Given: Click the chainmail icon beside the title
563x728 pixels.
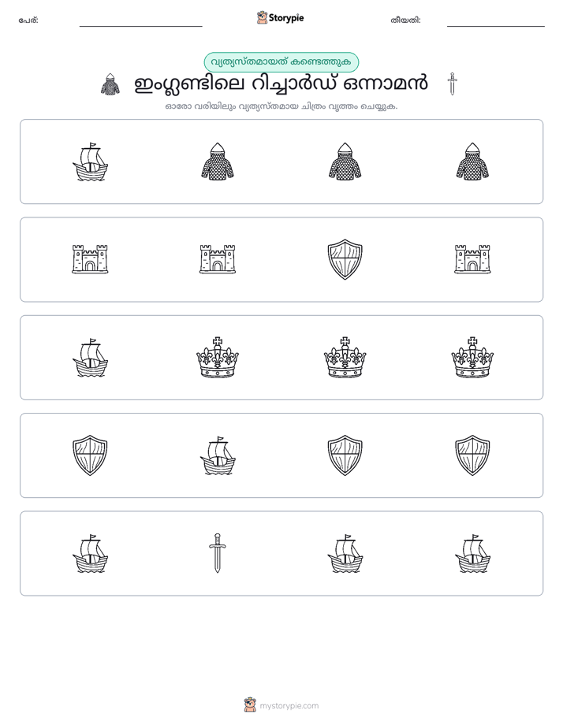Looking at the screenshot, I should pyautogui.click(x=110, y=84).
